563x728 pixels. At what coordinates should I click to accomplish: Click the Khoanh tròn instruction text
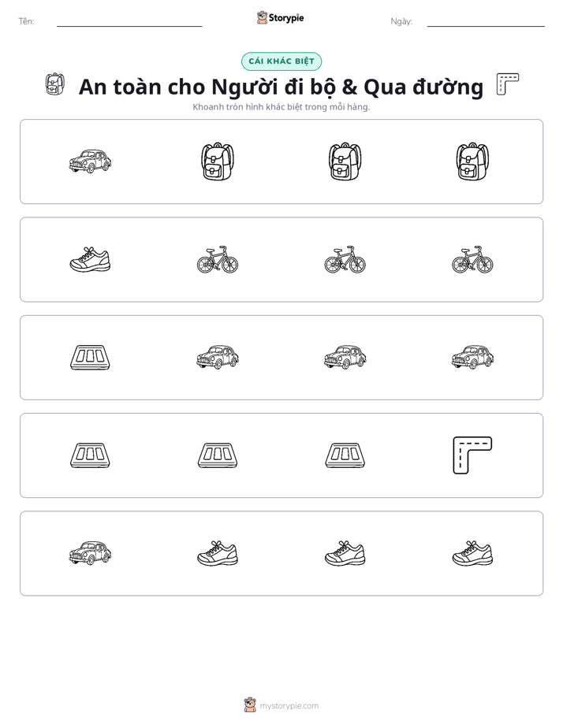281,107
